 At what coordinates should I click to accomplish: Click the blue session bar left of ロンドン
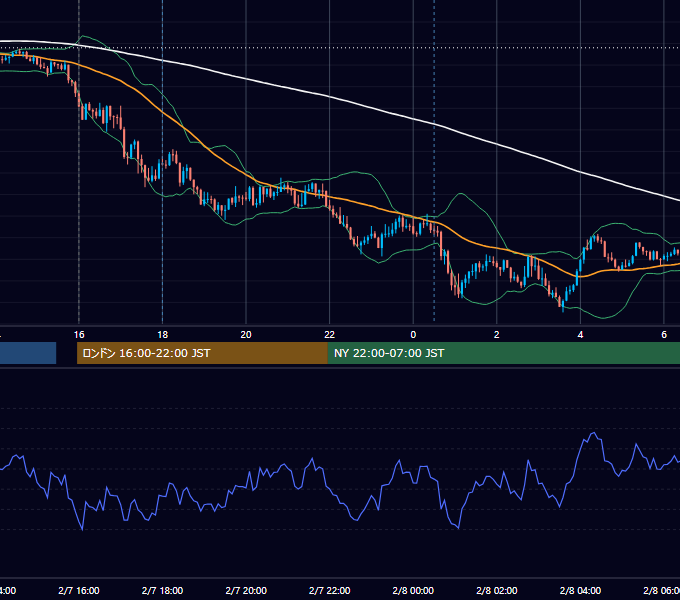click(x=28, y=353)
